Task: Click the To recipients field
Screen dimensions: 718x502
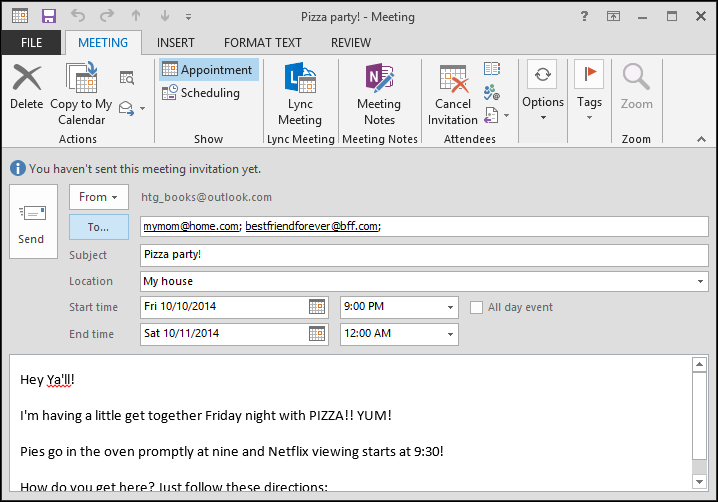Action: click(424, 226)
